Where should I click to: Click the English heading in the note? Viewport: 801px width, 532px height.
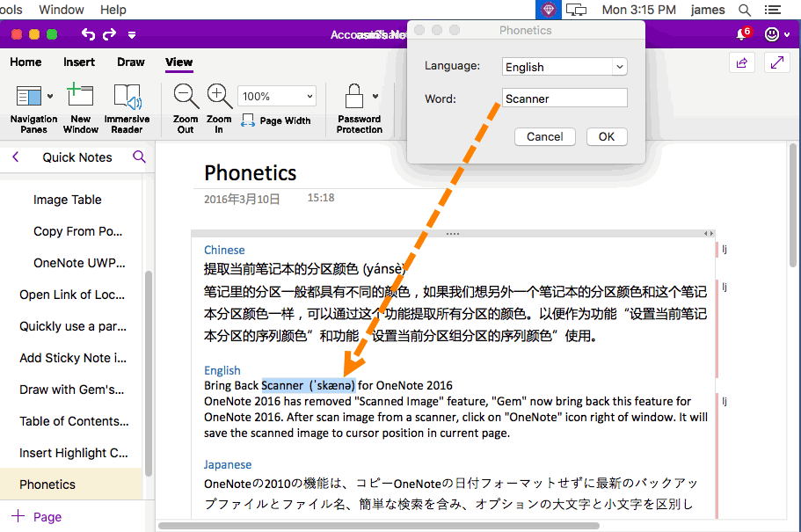(222, 370)
